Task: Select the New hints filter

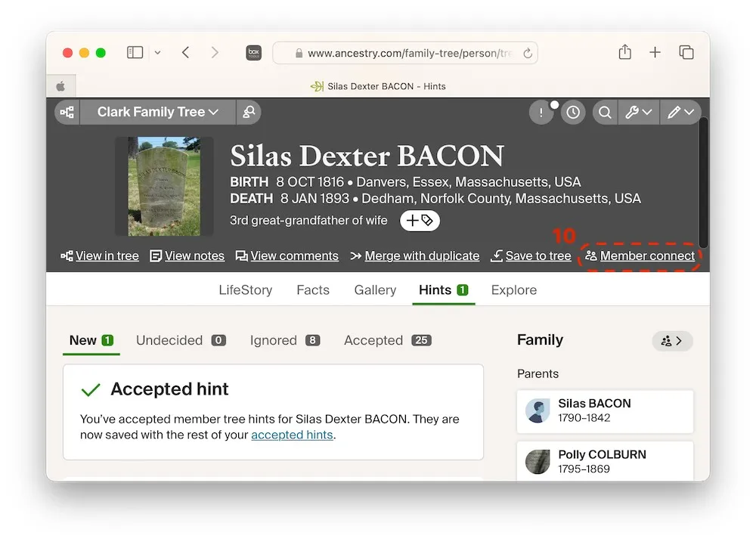Action: tap(91, 341)
